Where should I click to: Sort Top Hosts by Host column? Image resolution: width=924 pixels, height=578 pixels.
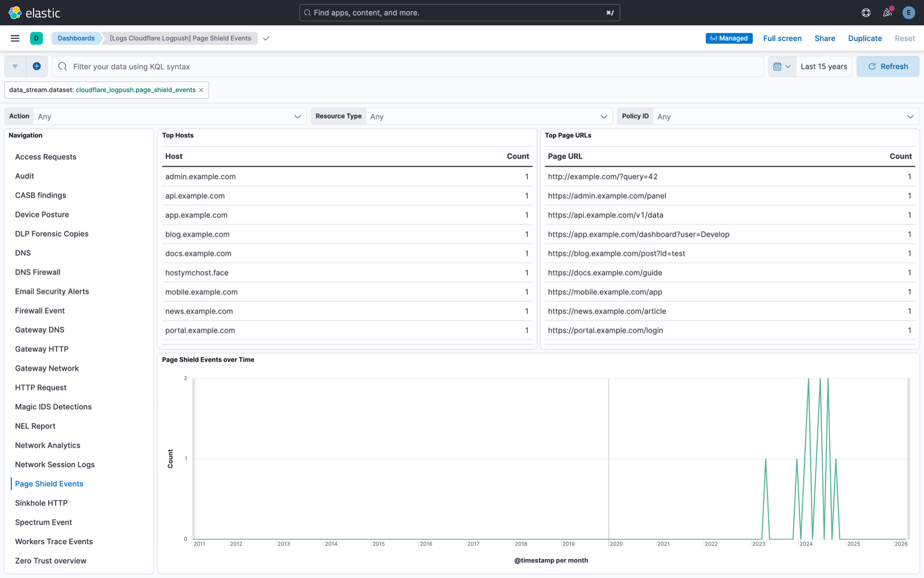[174, 157]
